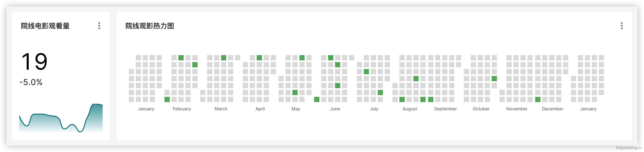Open the blog.siriyang.cn watermark link
Screen dimensions: 644x152
(x=629, y=148)
